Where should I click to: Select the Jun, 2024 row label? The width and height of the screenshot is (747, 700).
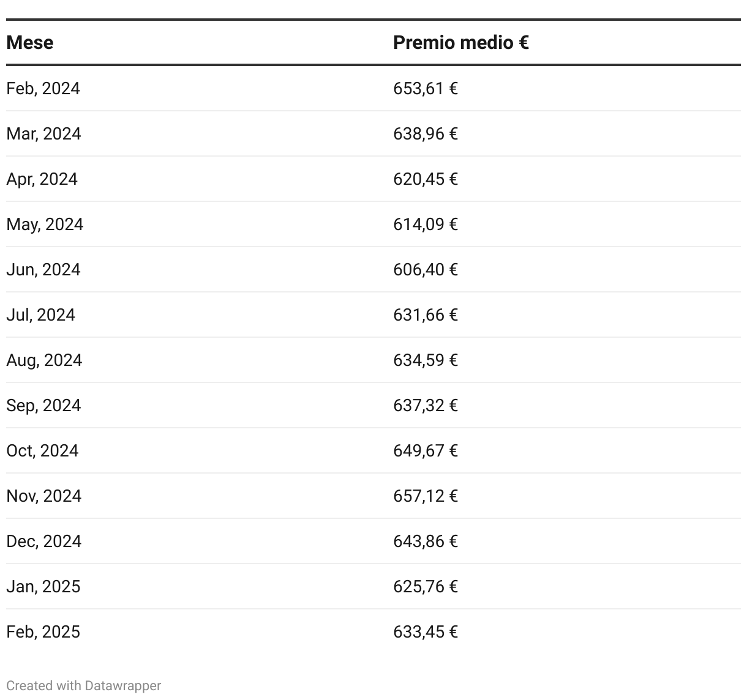[x=43, y=270]
